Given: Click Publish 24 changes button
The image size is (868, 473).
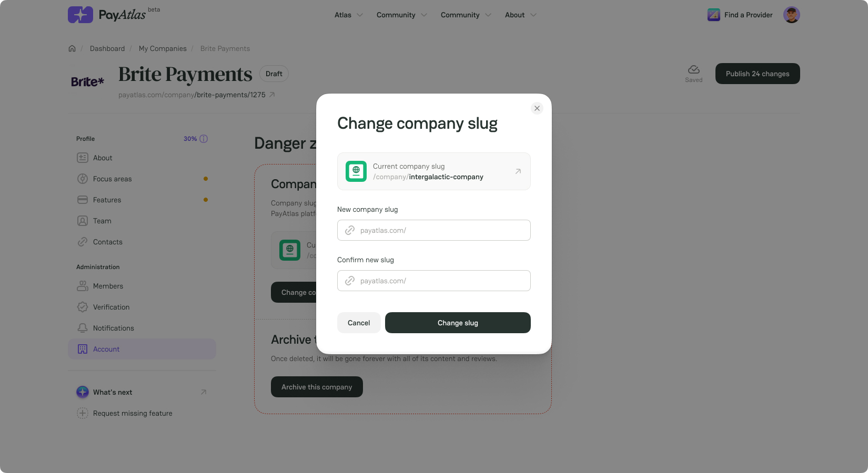Looking at the screenshot, I should coord(758,74).
